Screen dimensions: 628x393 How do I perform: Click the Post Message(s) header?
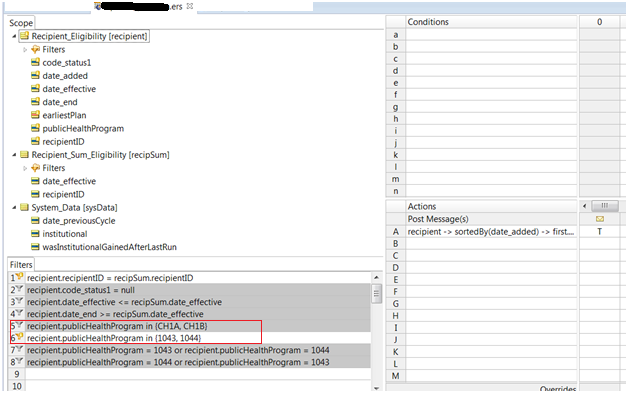pyautogui.click(x=491, y=219)
